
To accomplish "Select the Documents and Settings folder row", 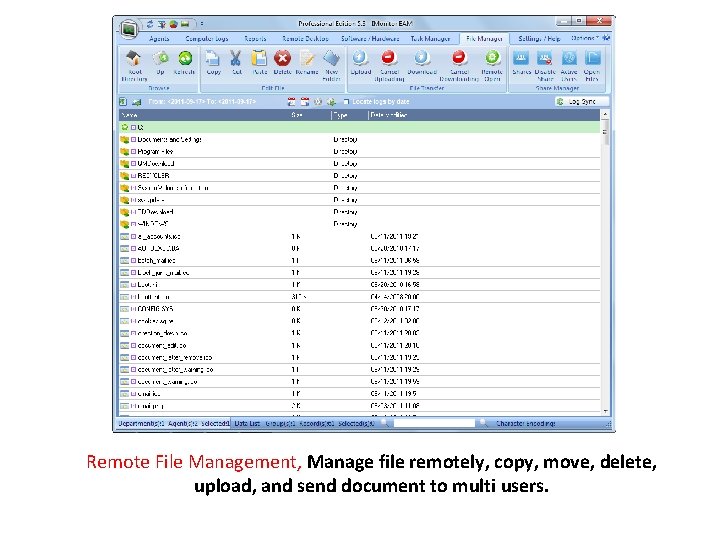I will pyautogui.click(x=360, y=139).
